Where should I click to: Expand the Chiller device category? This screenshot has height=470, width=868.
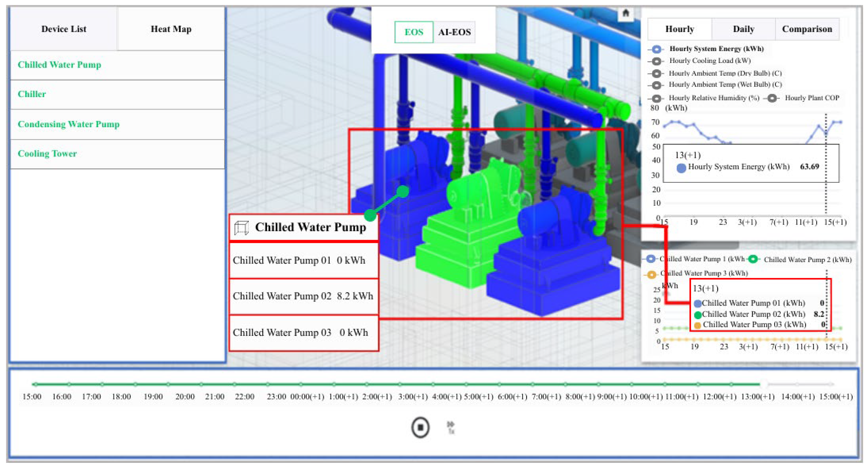point(32,94)
